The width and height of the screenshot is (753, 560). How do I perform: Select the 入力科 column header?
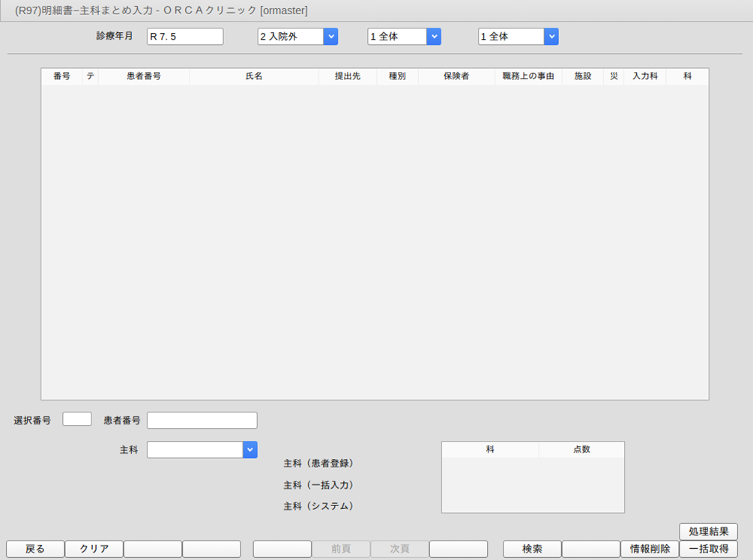click(644, 76)
